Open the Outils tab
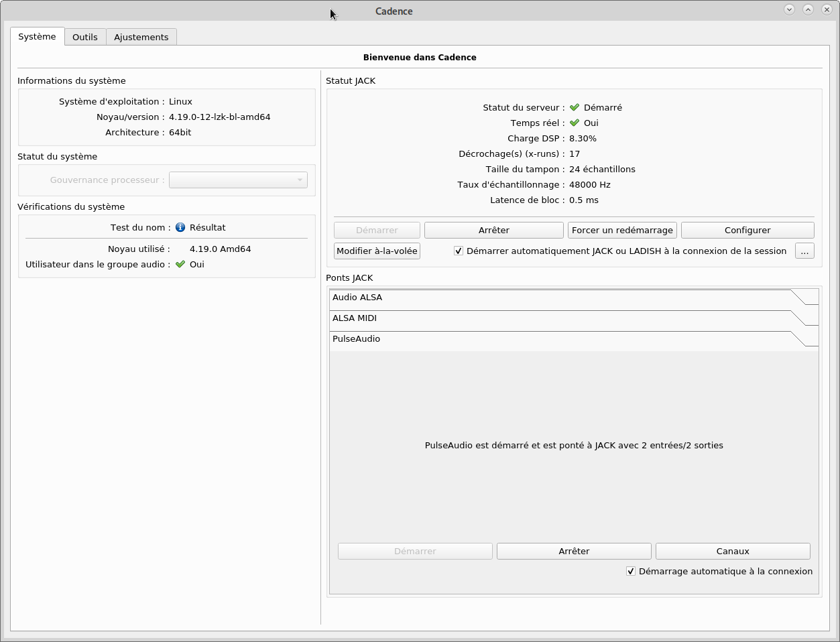This screenshot has height=642, width=840. (85, 37)
